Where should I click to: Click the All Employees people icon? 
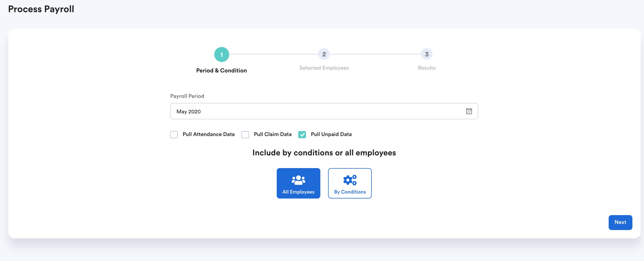(x=299, y=180)
